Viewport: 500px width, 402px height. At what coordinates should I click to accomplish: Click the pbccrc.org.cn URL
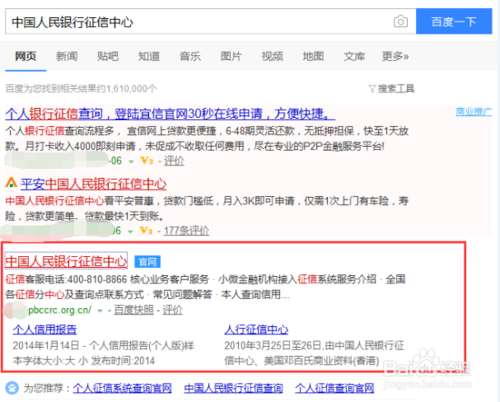tap(60, 310)
